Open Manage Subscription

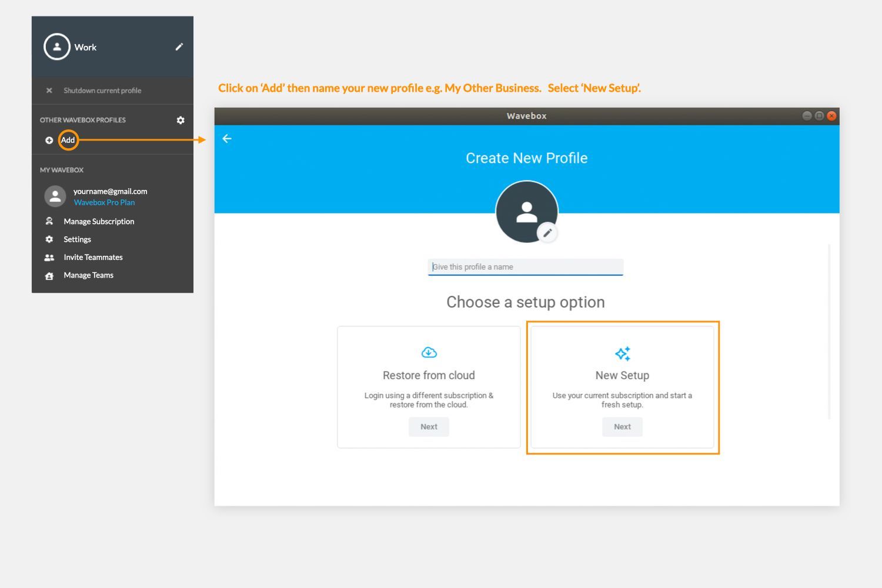pos(99,222)
